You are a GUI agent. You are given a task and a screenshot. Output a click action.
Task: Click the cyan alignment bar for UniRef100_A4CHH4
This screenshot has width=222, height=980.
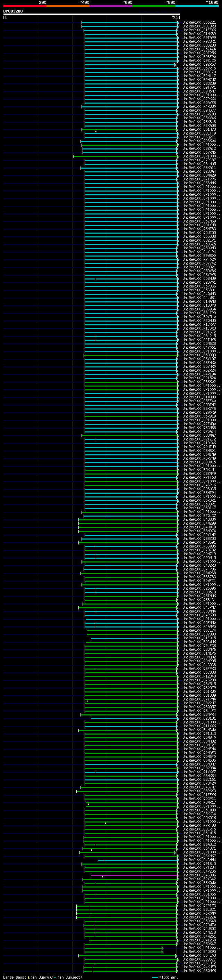(138, 860)
